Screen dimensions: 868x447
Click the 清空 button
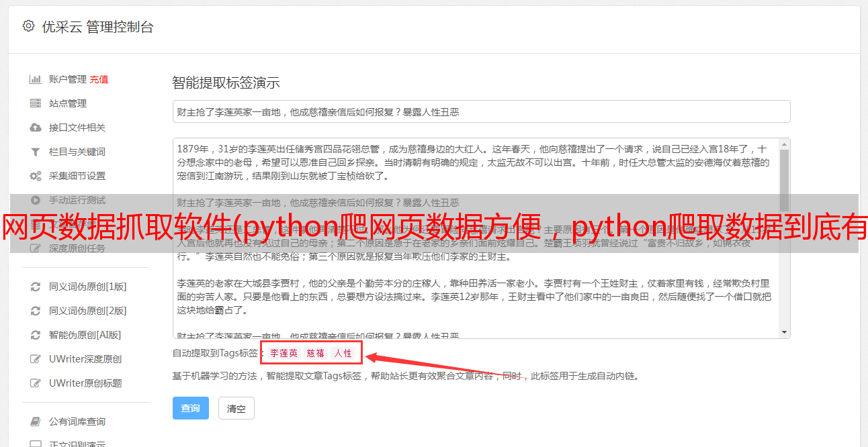click(236, 408)
